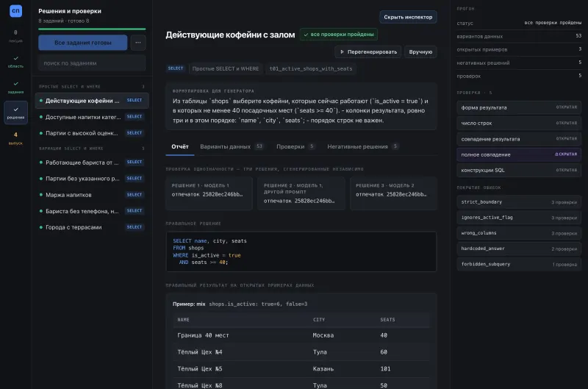588x389 pixels.
Task: Expand the strict_boundary coverage row
Action: coord(519,201)
